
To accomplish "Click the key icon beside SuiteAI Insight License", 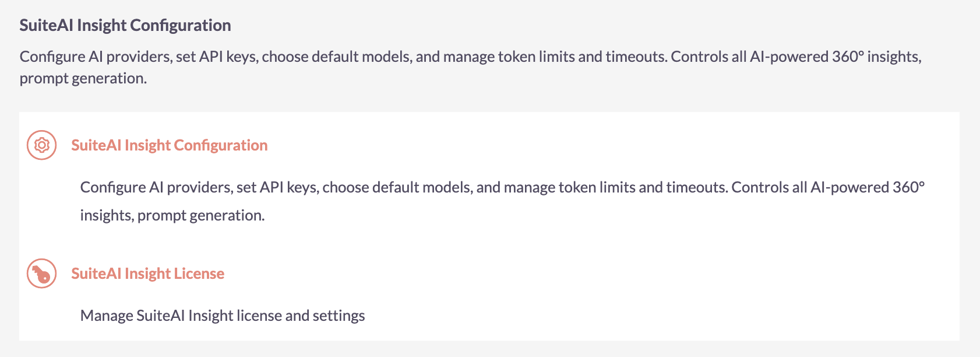I will [40, 273].
